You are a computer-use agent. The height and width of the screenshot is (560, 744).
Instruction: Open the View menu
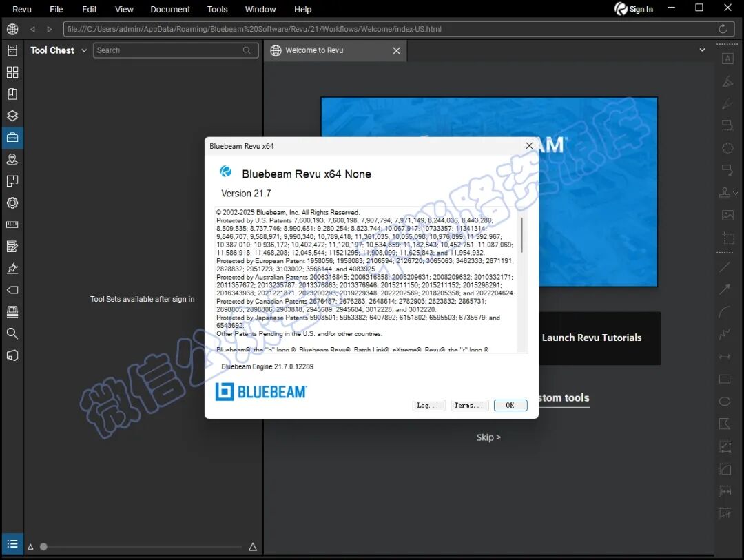(x=124, y=9)
